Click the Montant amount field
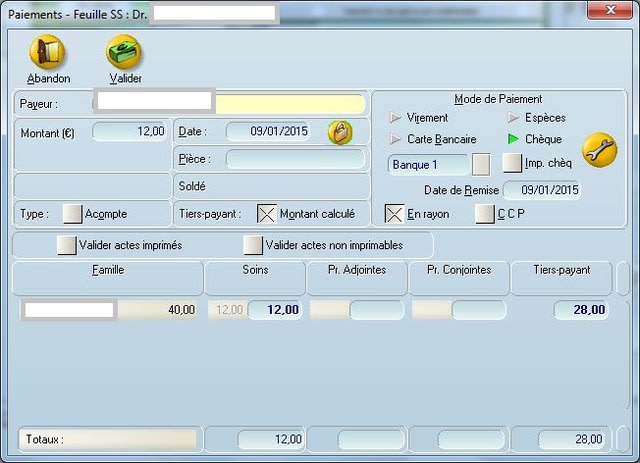 tap(130, 132)
